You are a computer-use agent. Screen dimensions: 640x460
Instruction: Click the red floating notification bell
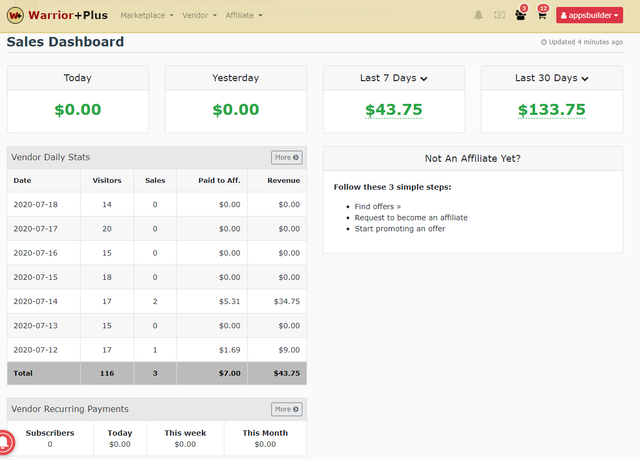click(4, 441)
